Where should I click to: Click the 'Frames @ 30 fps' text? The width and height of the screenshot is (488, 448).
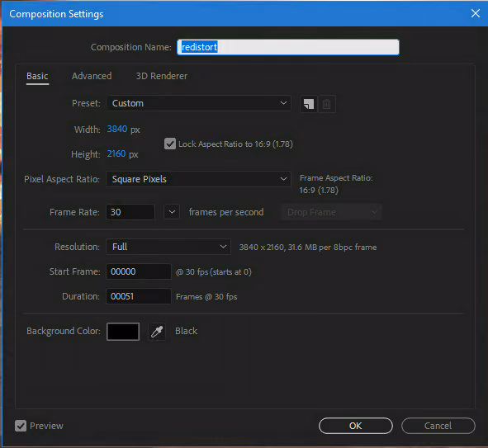point(206,297)
